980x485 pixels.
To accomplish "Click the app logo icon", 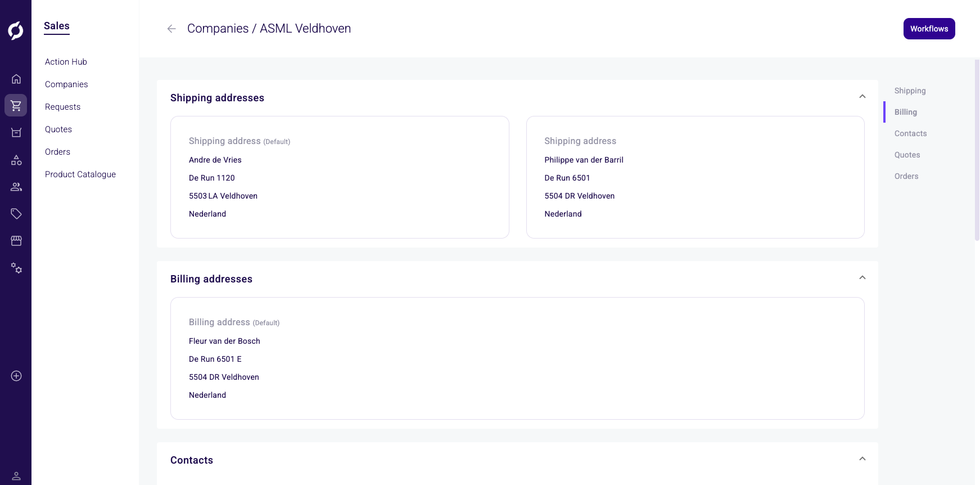I will pyautogui.click(x=16, y=30).
